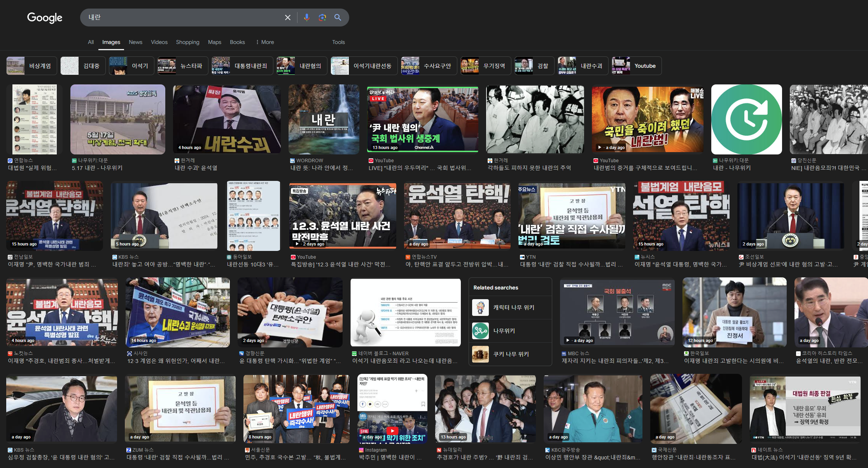Screen dimensions: 868x468
Task: Open 경향신문 탄핵소추안 paper thumbnail
Action: [x=290, y=312]
